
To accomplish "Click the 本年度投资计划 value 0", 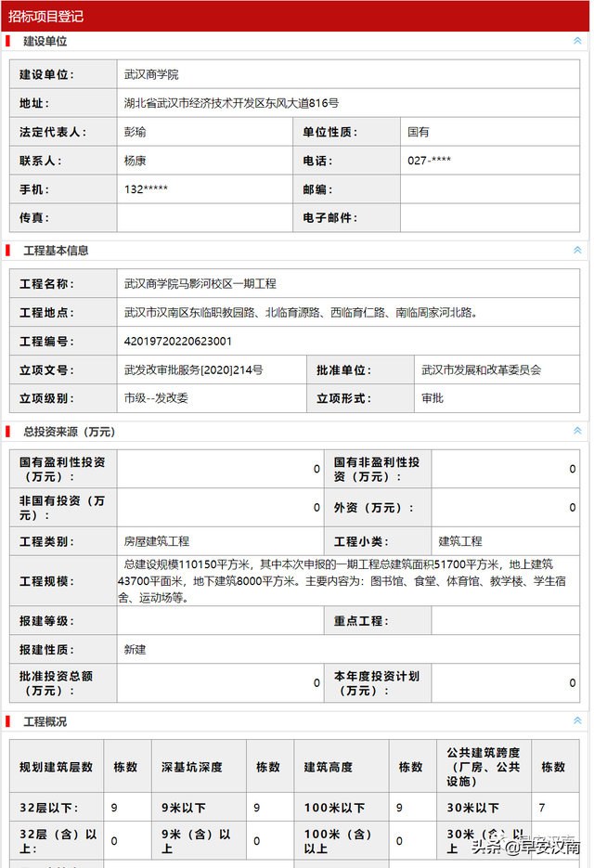I will coord(573,683).
